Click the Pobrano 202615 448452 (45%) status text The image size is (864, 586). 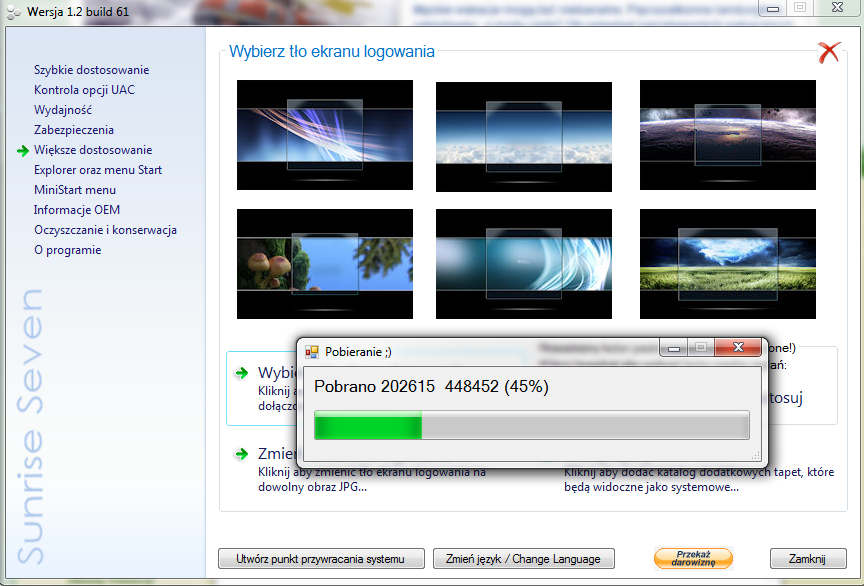click(x=431, y=386)
